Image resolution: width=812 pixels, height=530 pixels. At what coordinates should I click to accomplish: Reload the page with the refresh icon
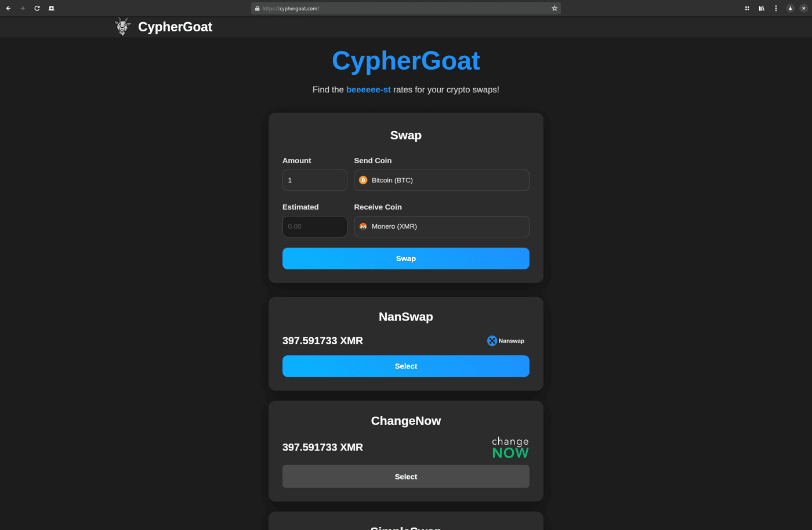point(37,8)
